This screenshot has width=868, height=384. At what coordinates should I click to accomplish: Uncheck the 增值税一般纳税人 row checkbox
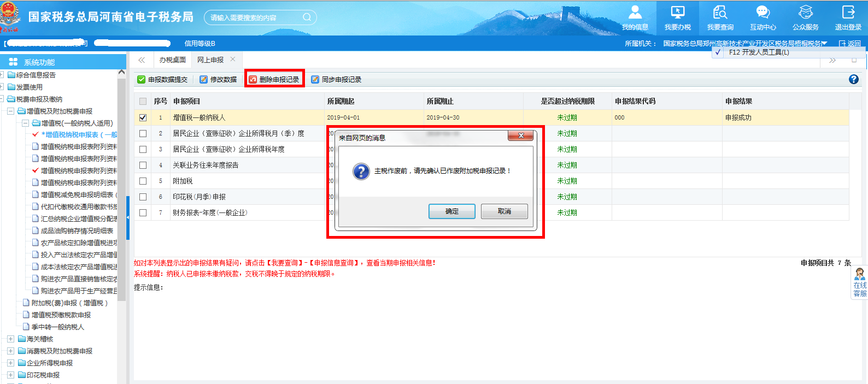(143, 117)
